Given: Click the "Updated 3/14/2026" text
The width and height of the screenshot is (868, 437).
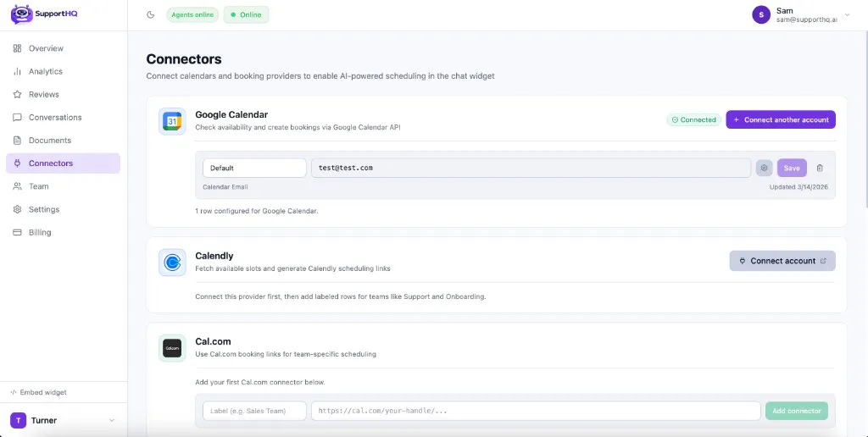Looking at the screenshot, I should pyautogui.click(x=798, y=187).
